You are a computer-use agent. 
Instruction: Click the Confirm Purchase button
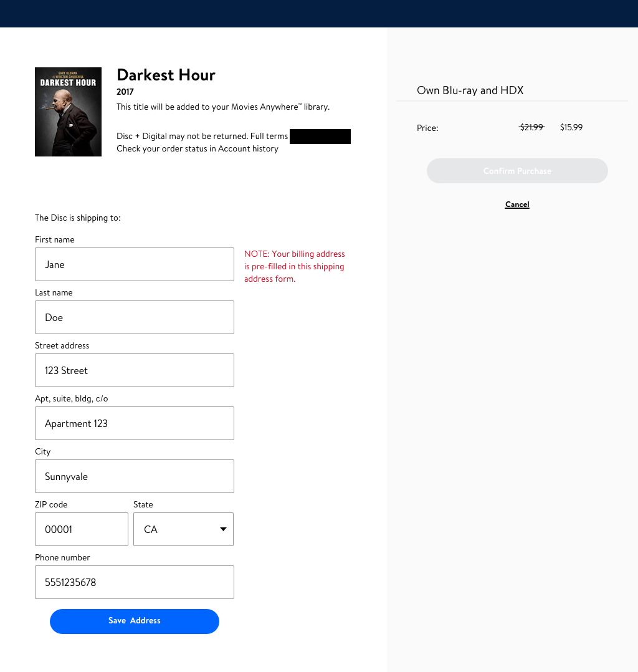(x=517, y=171)
